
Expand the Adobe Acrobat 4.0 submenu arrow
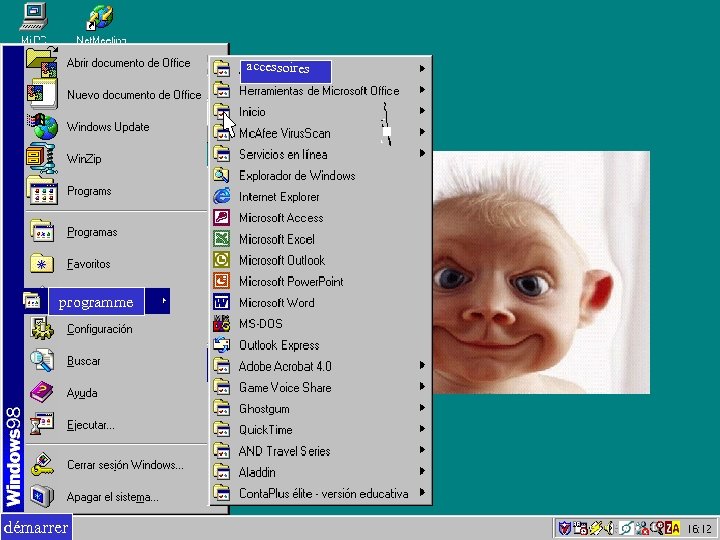pos(423,366)
